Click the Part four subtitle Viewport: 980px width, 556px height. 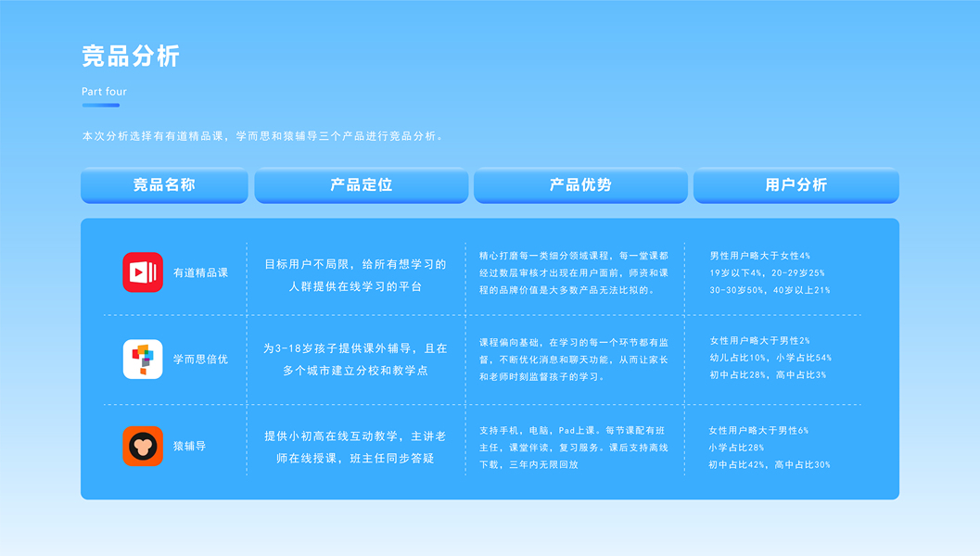pyautogui.click(x=104, y=92)
